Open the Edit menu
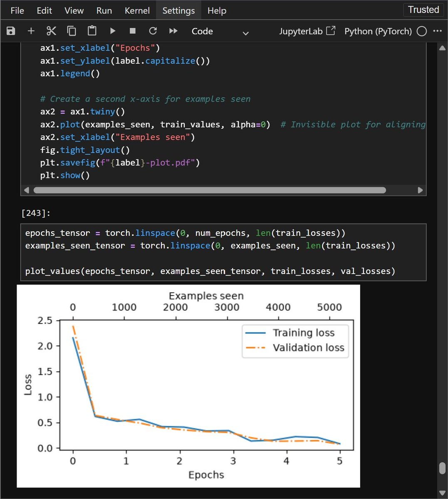This screenshot has width=448, height=499. point(44,11)
